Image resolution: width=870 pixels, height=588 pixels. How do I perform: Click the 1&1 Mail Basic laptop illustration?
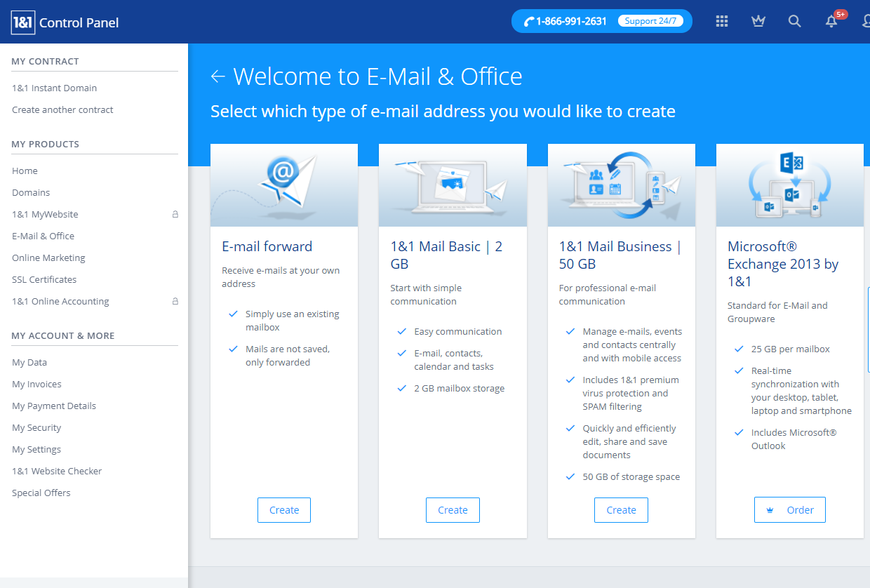453,185
